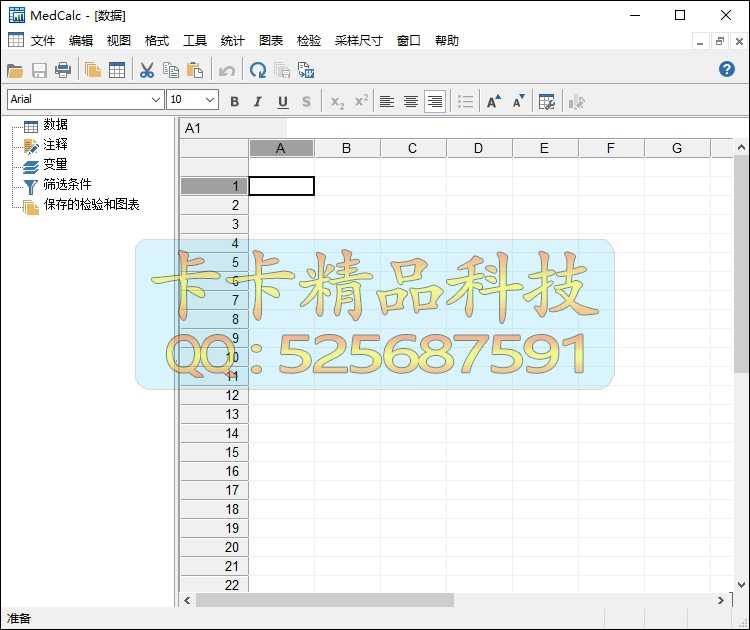This screenshot has height=630, width=750.
Task: Click the Open file folder icon
Action: [15, 71]
